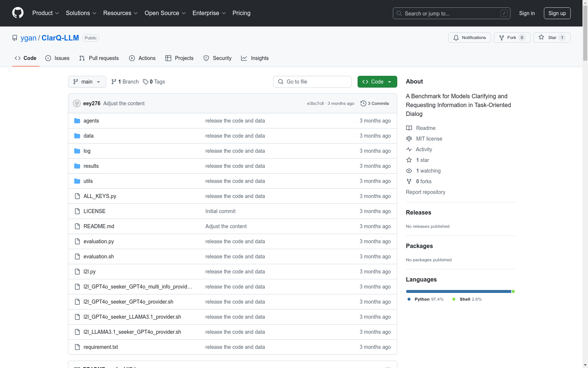Expand the Resources menu

coord(121,13)
